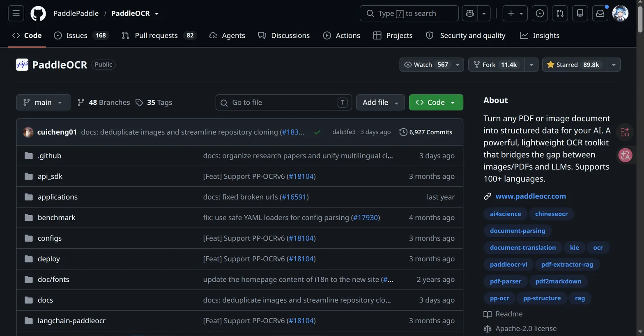Switch to the Code tab
Viewport: 644px width, 336px height.
(x=27, y=36)
